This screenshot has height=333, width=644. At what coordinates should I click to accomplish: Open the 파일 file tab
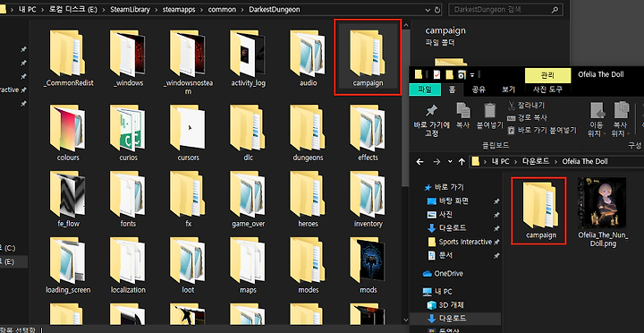(425, 90)
